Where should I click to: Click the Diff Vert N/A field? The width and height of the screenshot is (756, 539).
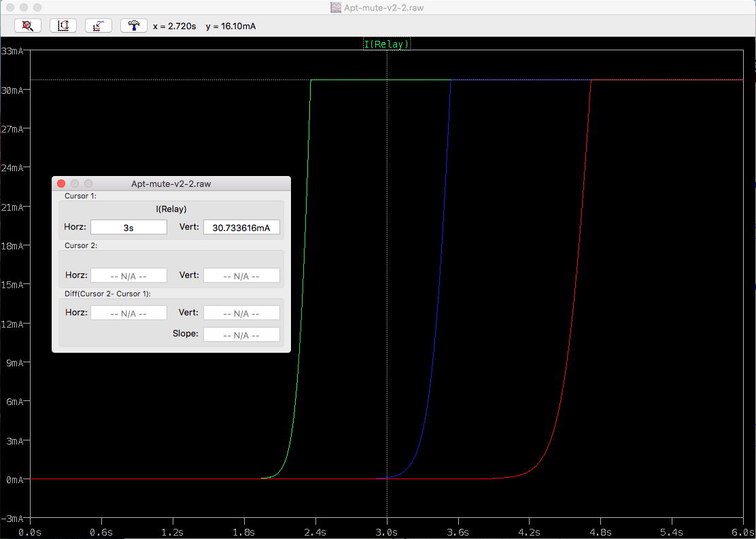click(x=241, y=313)
